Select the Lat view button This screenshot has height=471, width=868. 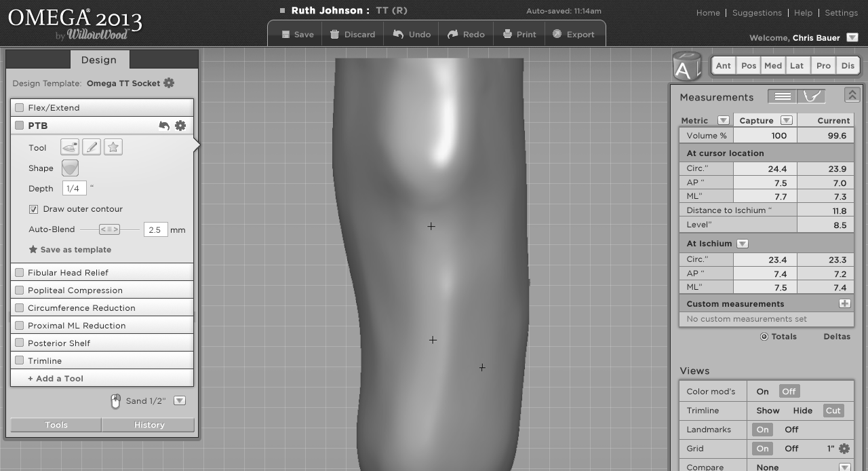[x=797, y=66]
